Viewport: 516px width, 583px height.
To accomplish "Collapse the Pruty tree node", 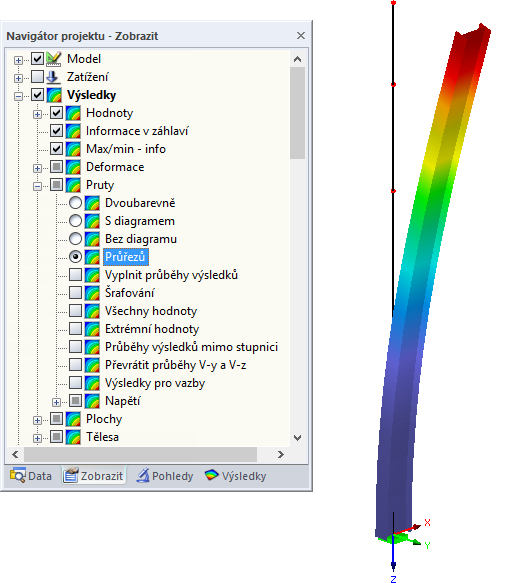I will (37, 186).
